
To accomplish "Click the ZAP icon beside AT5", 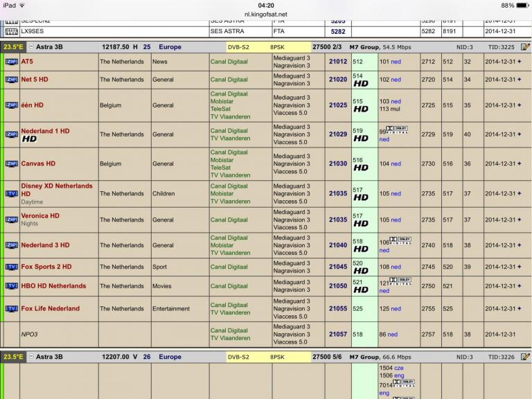I will 12,62.
